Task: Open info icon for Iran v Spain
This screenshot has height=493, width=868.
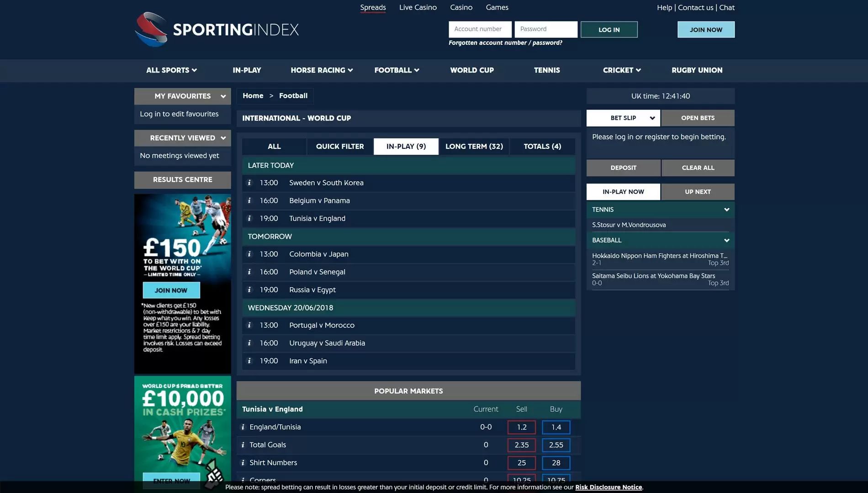Action: (x=249, y=361)
